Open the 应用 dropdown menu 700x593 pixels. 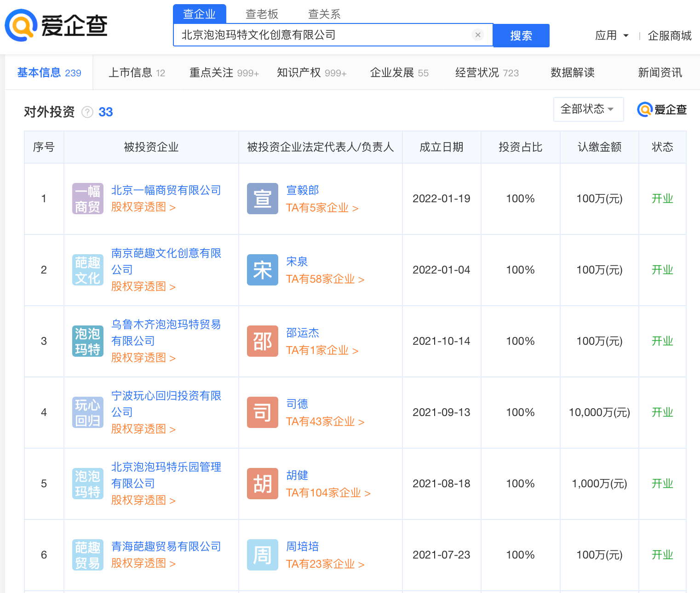click(x=612, y=35)
